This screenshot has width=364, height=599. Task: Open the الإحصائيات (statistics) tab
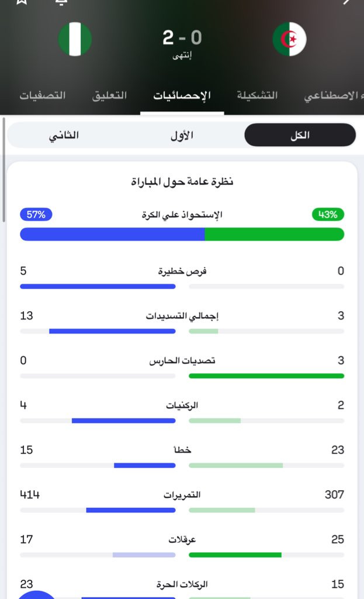pos(182,95)
